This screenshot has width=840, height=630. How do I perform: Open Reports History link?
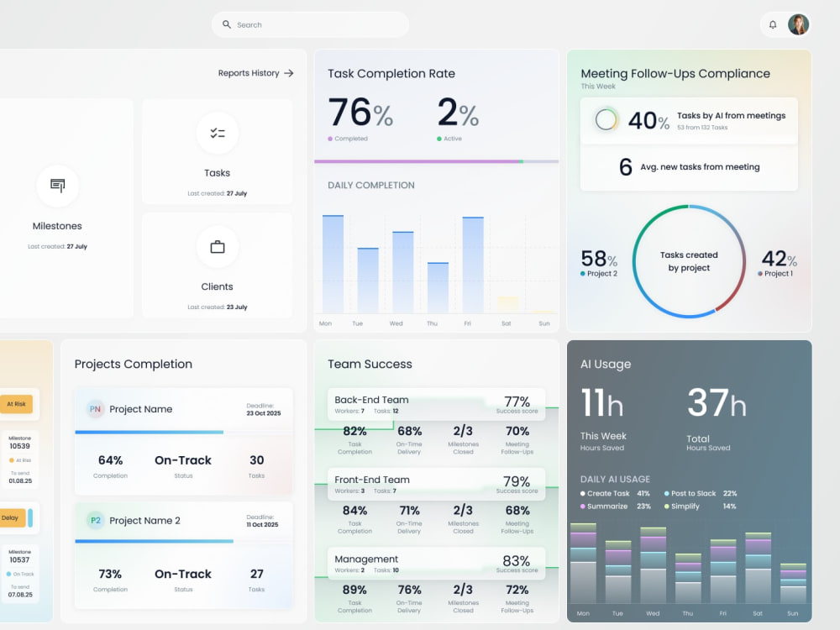coord(255,73)
